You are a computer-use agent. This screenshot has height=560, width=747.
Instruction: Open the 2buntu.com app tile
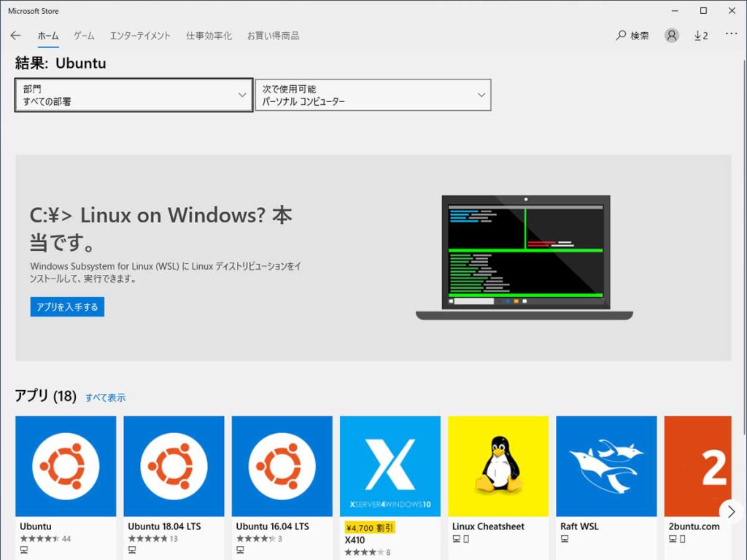(x=697, y=466)
